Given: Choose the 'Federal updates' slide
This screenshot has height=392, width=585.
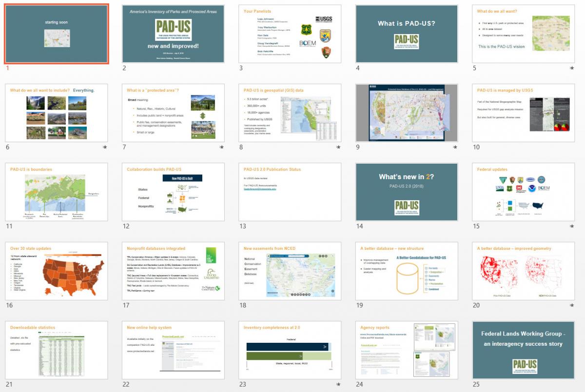Looking at the screenshot, I should 524,192.
